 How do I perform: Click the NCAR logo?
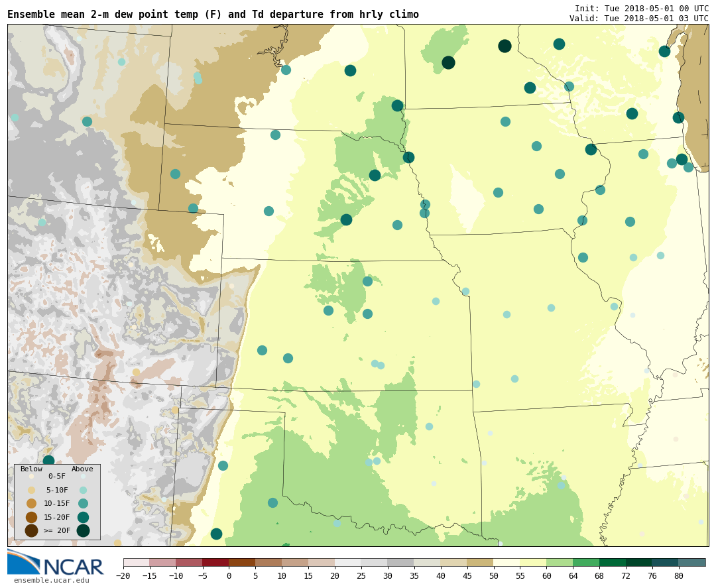tap(56, 563)
